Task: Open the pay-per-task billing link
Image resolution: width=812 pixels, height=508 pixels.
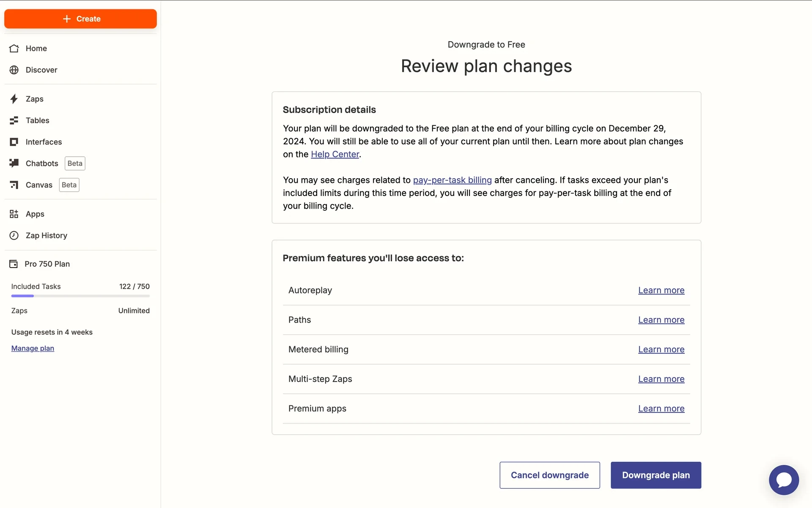Action: [452, 180]
